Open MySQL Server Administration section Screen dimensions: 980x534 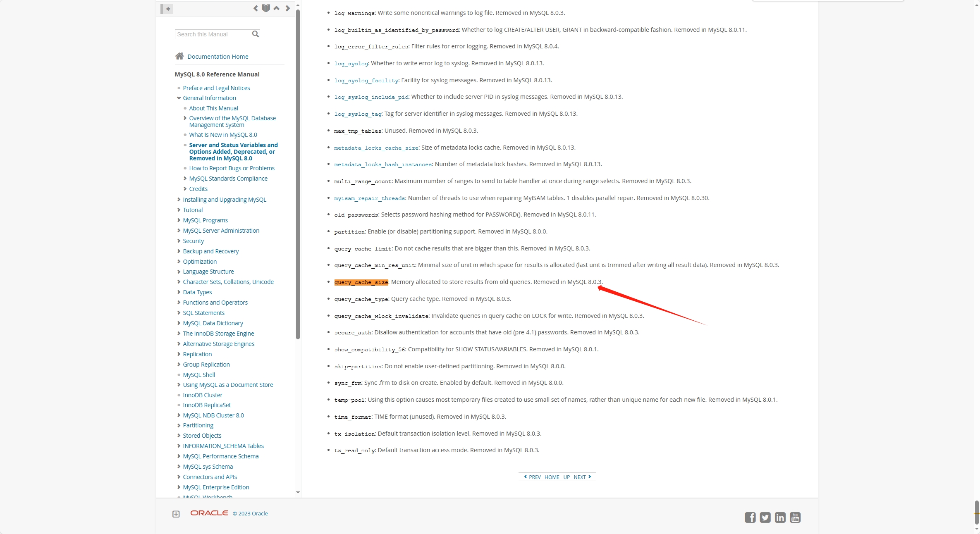click(221, 231)
